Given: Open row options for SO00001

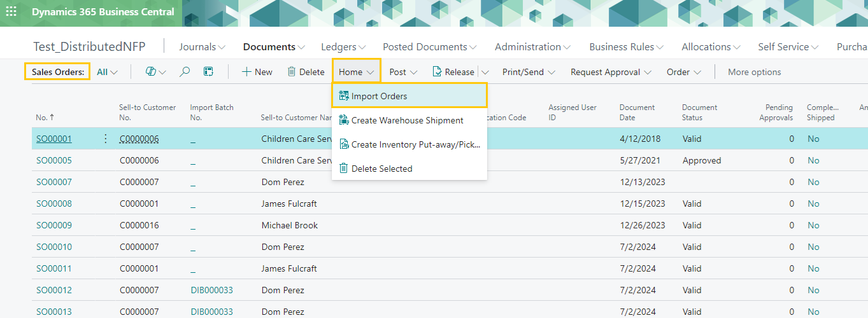Looking at the screenshot, I should pos(106,139).
